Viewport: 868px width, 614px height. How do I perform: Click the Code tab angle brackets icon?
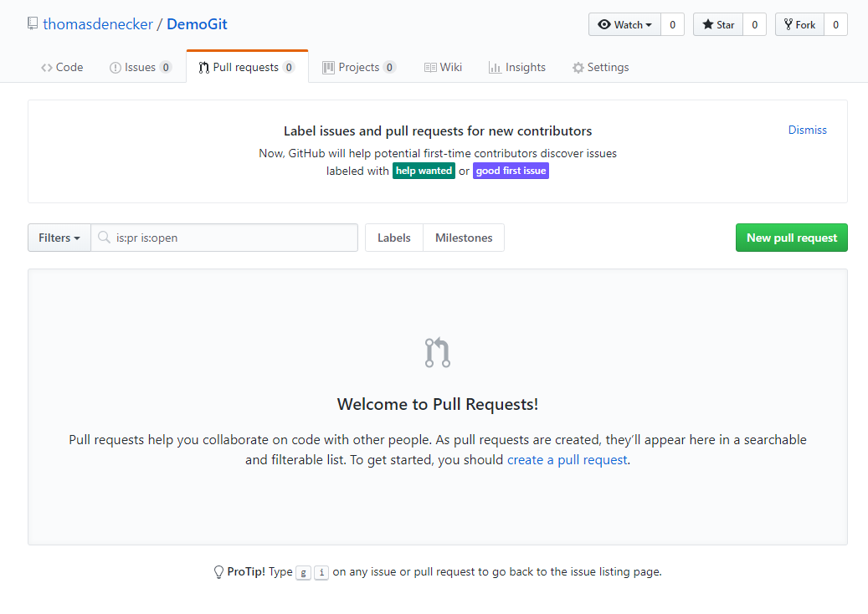[x=47, y=68]
